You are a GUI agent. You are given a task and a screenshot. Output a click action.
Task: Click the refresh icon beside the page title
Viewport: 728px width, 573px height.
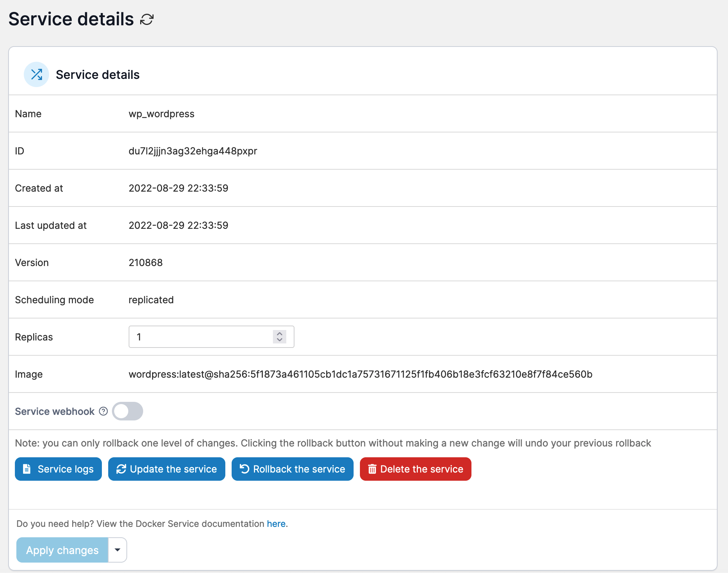pos(147,19)
